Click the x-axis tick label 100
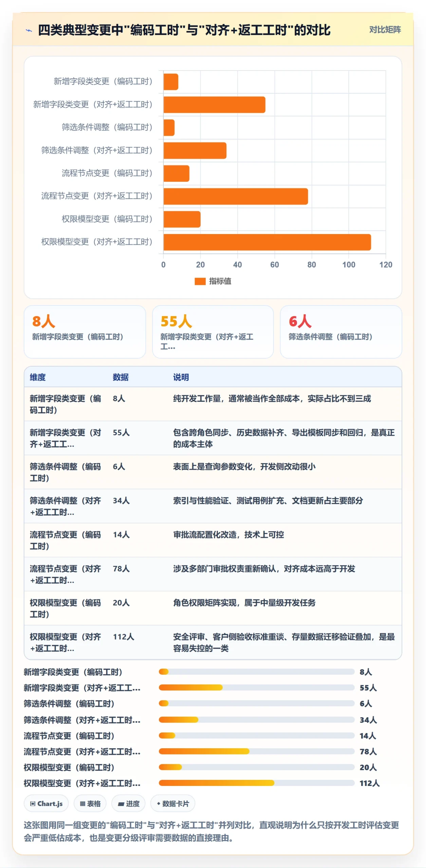The image size is (426, 868). (349, 265)
